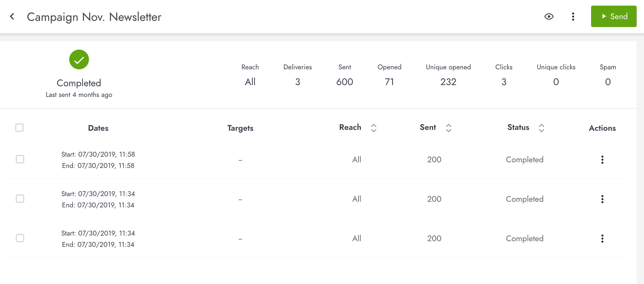Sort table by Status column arrows
This screenshot has height=284, width=644.
tap(541, 128)
